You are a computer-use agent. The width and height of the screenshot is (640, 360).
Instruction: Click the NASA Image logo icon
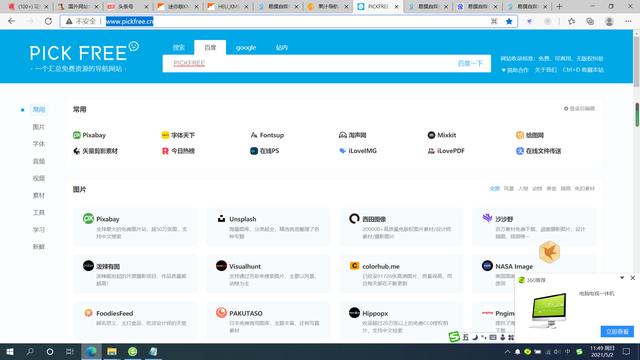(487, 266)
